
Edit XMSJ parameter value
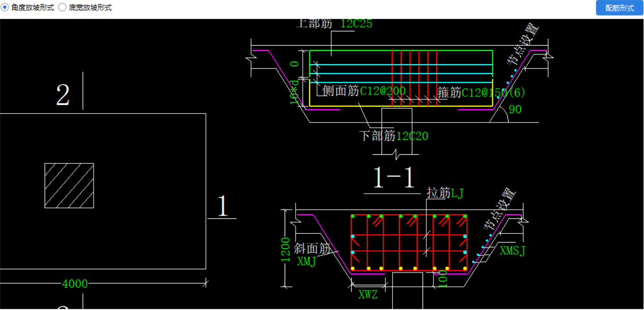513,251
